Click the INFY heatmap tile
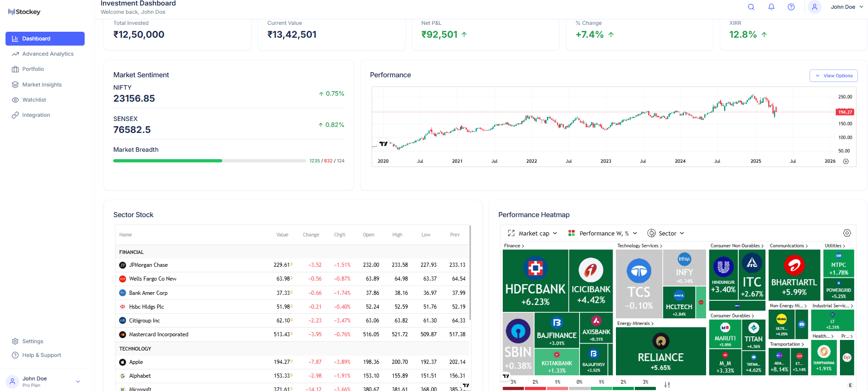Screen dimensions: 868x391 pyautogui.click(x=684, y=268)
